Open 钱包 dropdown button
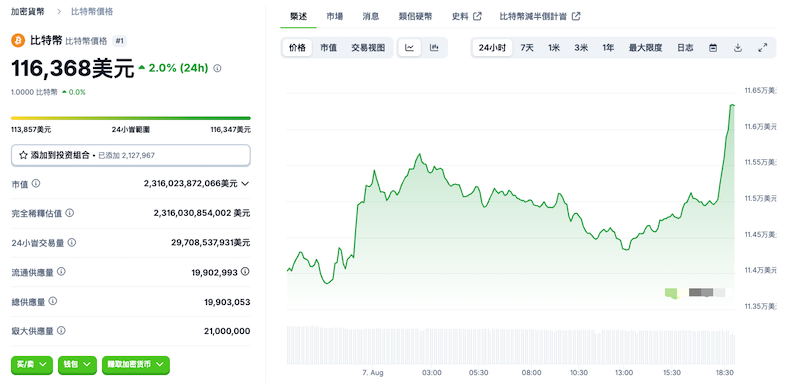The image size is (800, 383). point(77,365)
